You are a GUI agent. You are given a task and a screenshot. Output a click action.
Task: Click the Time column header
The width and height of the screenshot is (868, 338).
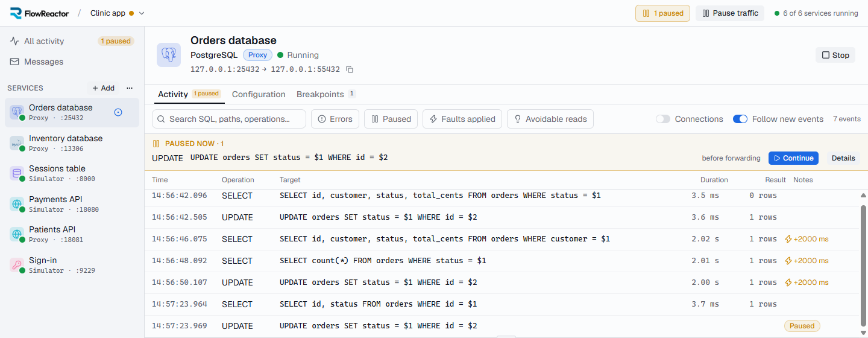(x=160, y=180)
